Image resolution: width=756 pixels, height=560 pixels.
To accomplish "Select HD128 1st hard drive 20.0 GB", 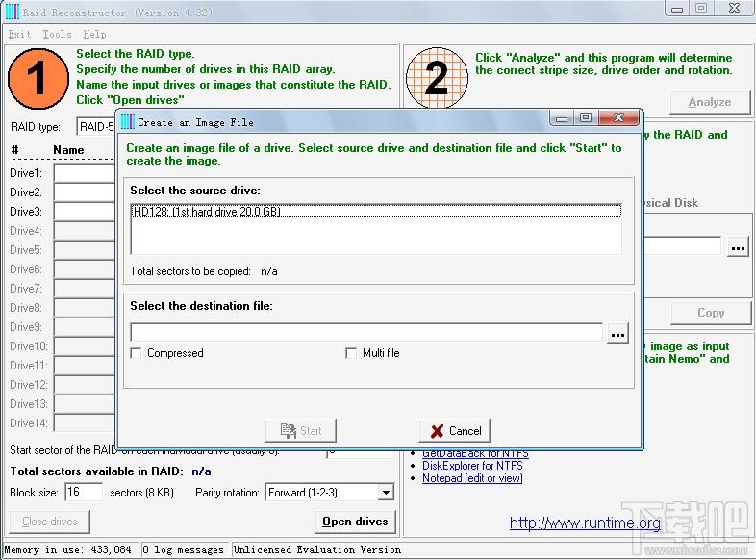I will tap(206, 211).
